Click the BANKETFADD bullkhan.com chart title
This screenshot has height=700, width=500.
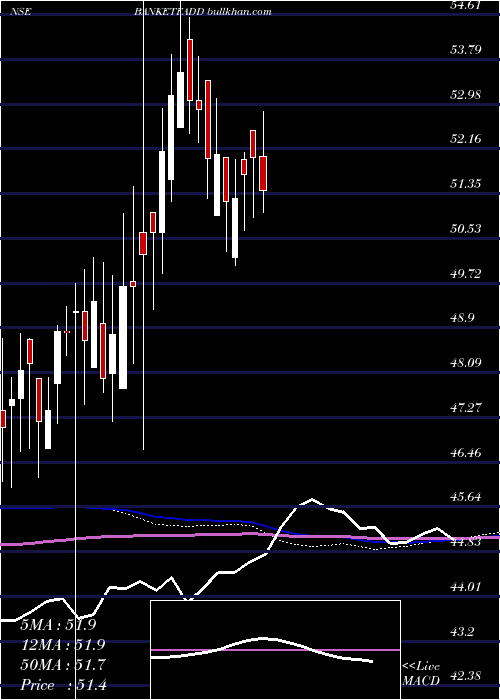pyautogui.click(x=203, y=12)
